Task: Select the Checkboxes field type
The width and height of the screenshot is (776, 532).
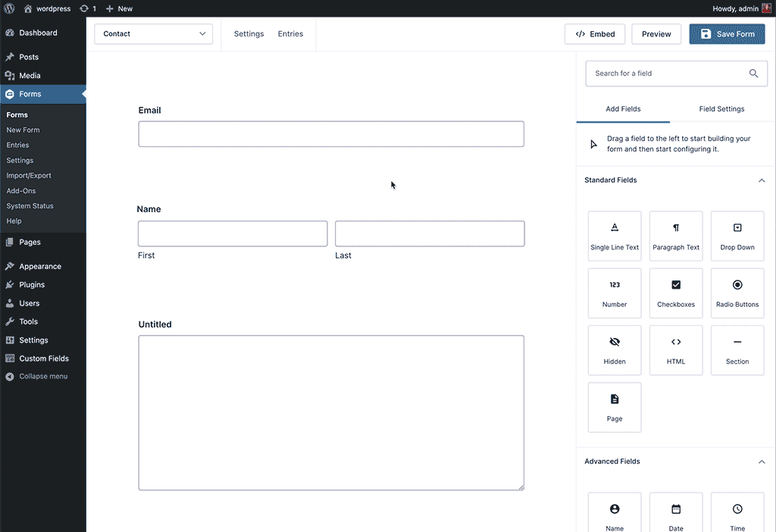Action: 675,293
